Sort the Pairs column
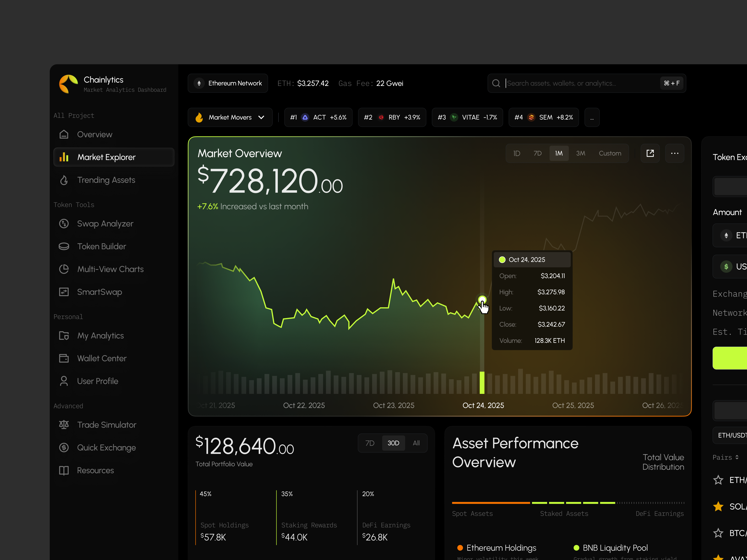The width and height of the screenshot is (747, 560). click(725, 457)
